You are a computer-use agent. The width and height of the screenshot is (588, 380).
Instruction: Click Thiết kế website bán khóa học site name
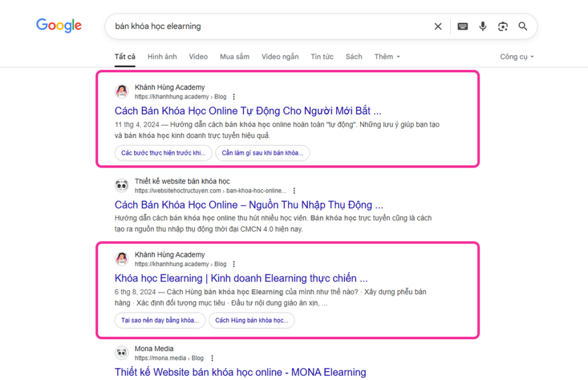click(x=182, y=181)
